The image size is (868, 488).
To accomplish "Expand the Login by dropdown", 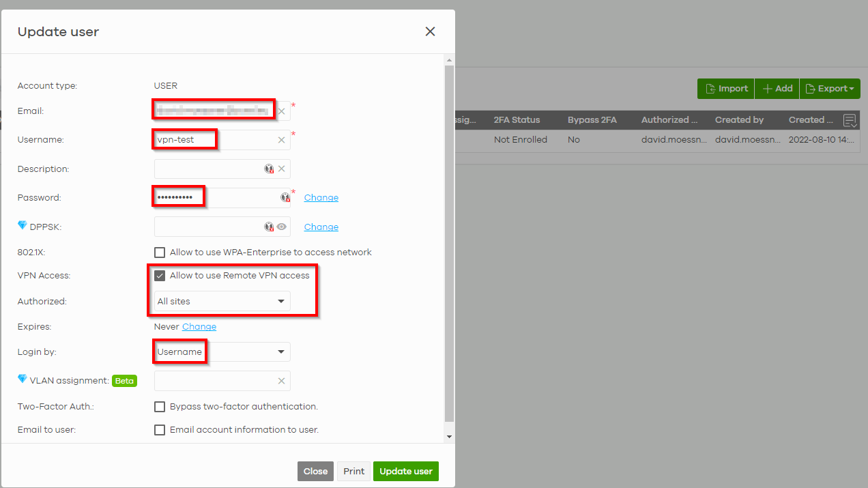I will pos(222,352).
